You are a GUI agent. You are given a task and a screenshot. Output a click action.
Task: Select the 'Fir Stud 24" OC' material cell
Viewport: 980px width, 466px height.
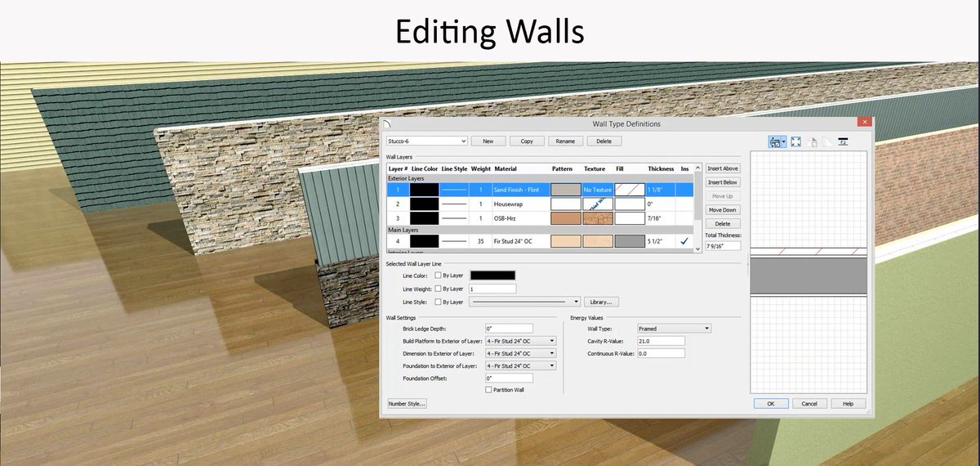pyautogui.click(x=521, y=241)
